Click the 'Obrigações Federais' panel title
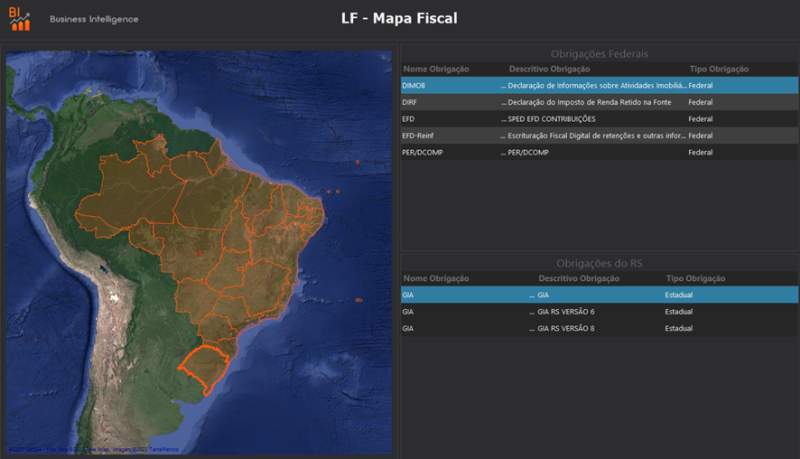Screen dimensions: 800x459 [x=599, y=54]
